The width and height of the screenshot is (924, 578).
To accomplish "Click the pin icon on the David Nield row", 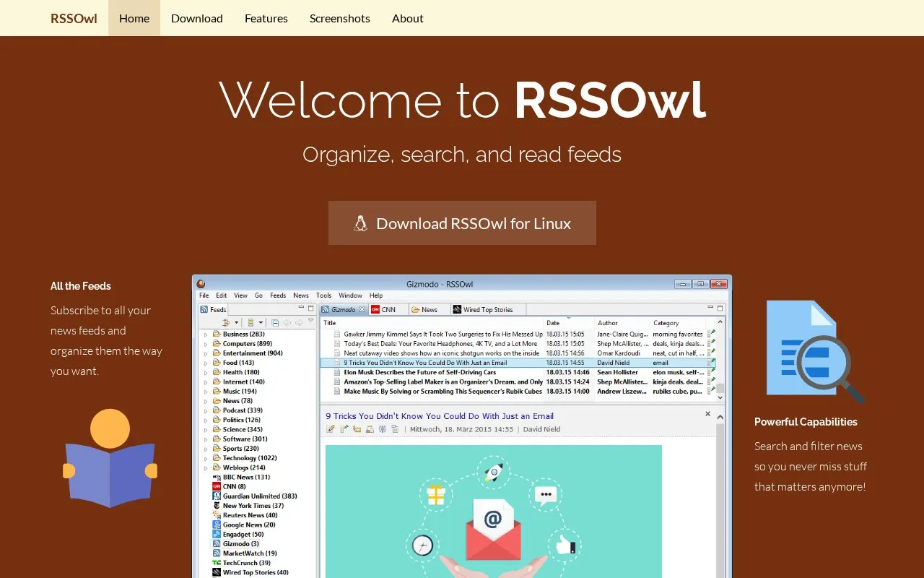I will (712, 363).
